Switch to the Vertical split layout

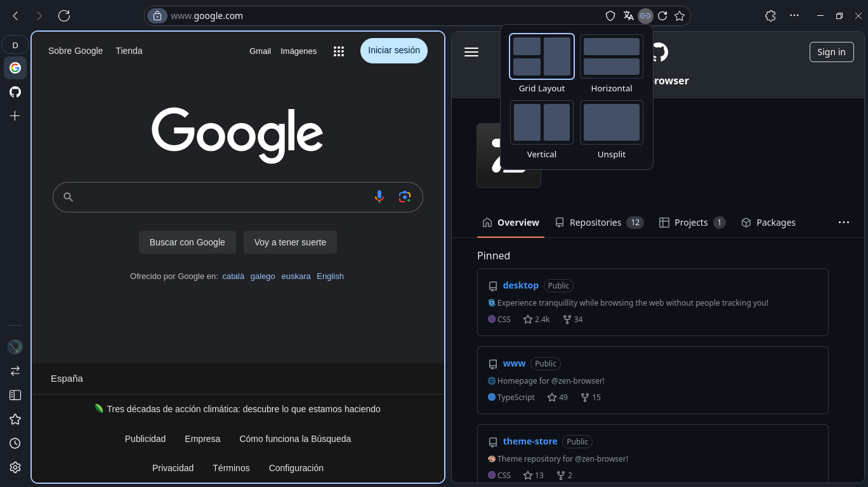[541, 123]
